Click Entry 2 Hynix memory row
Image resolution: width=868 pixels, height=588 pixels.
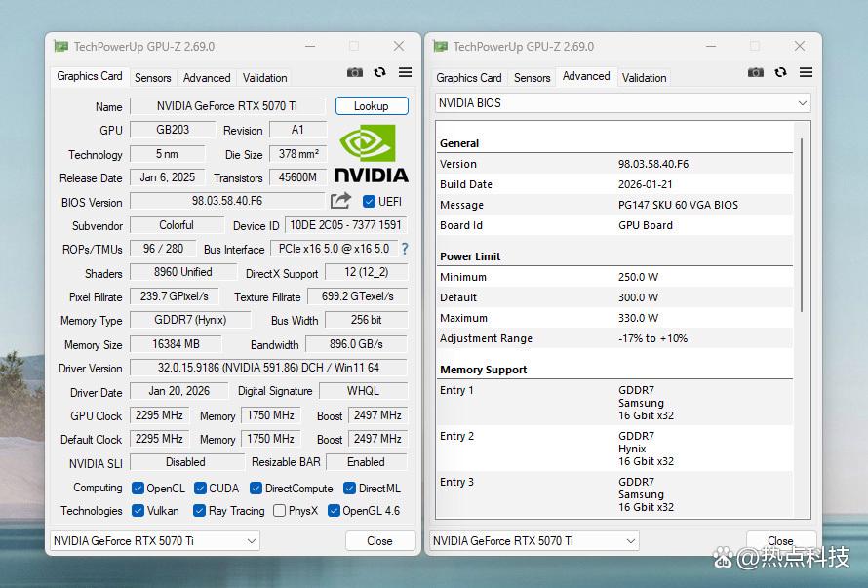click(614, 449)
